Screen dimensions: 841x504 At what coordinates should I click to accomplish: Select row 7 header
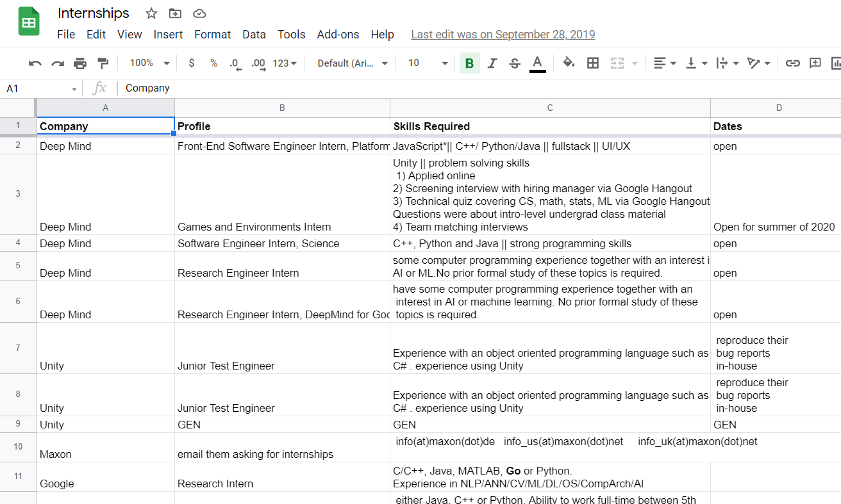click(x=18, y=348)
